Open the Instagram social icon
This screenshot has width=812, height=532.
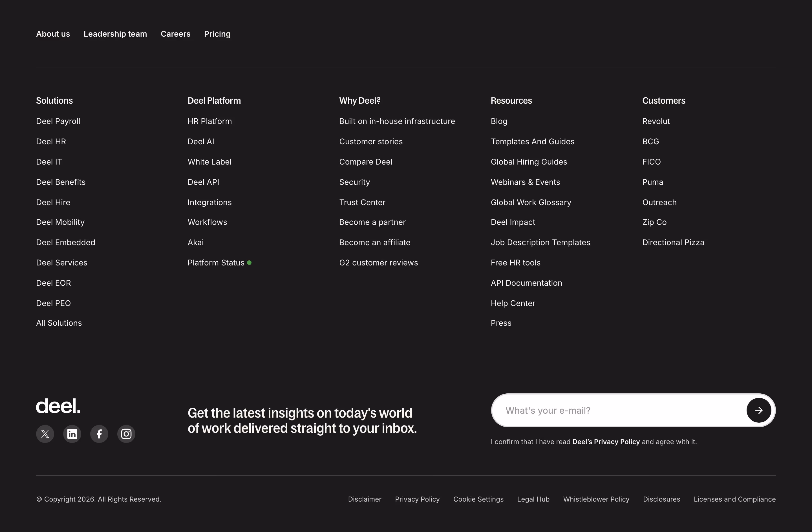[126, 434]
